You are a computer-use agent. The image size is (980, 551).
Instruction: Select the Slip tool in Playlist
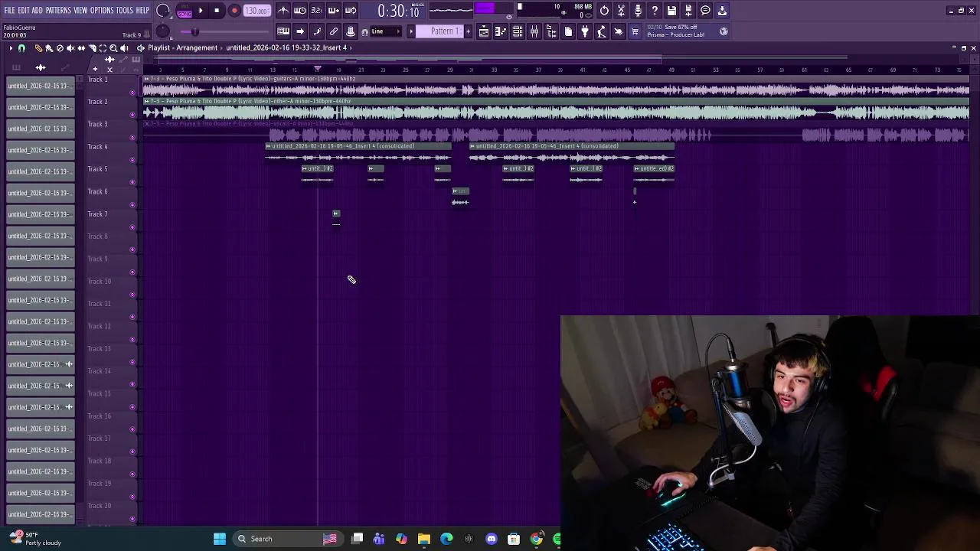(x=81, y=47)
